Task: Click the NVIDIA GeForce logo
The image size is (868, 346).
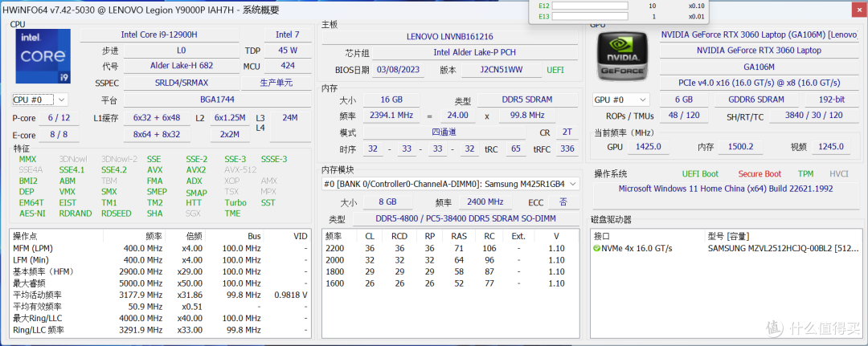Action: point(624,56)
